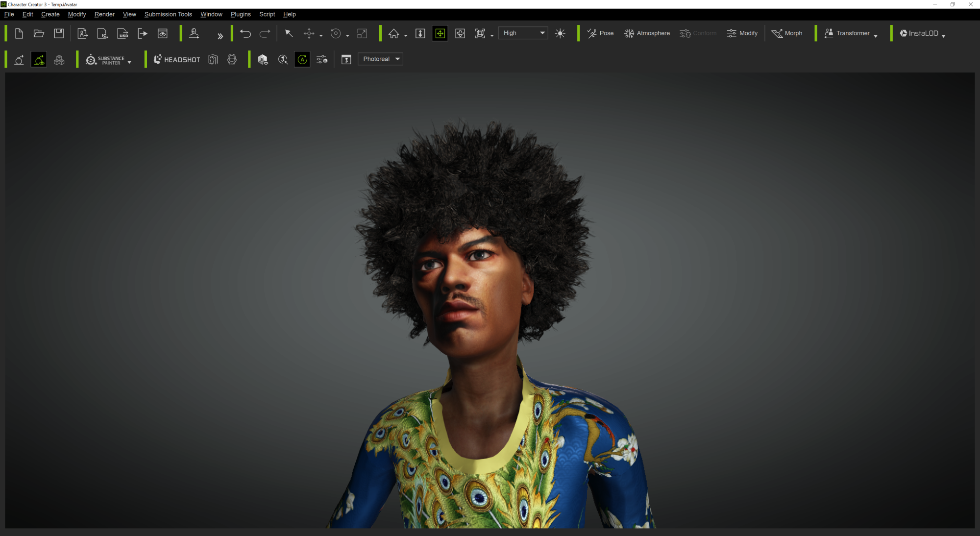The height and width of the screenshot is (536, 980).
Task: Click the Headshot plugin button
Action: click(x=177, y=59)
